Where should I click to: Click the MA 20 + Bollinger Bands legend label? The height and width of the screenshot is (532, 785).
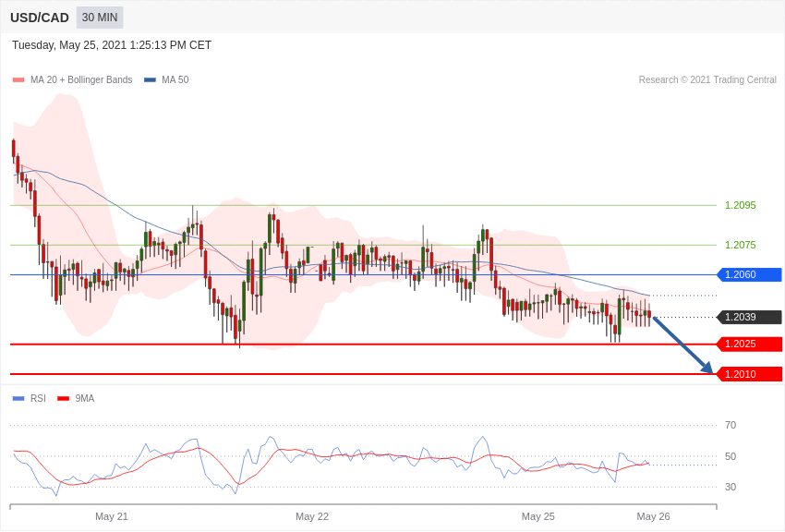click(x=81, y=79)
